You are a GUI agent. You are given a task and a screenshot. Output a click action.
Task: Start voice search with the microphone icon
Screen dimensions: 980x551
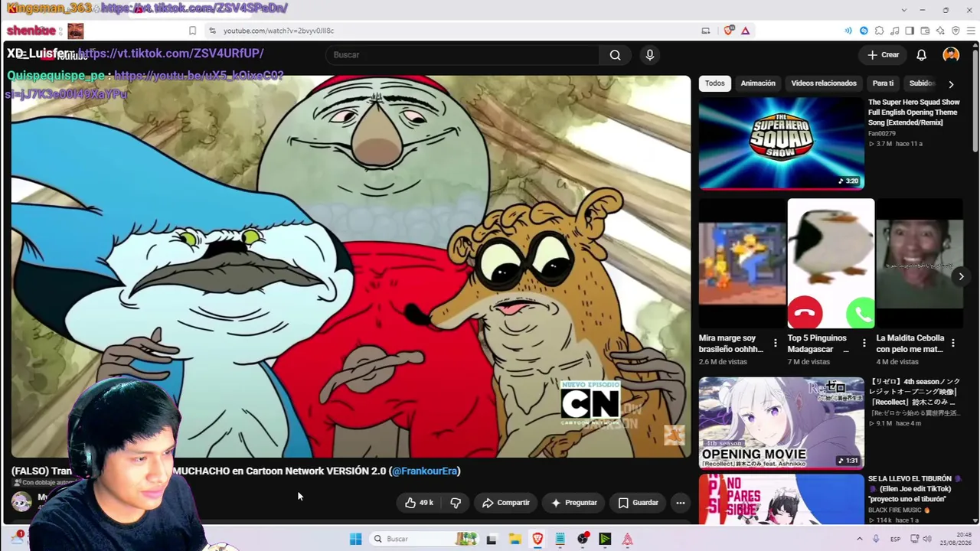point(650,55)
